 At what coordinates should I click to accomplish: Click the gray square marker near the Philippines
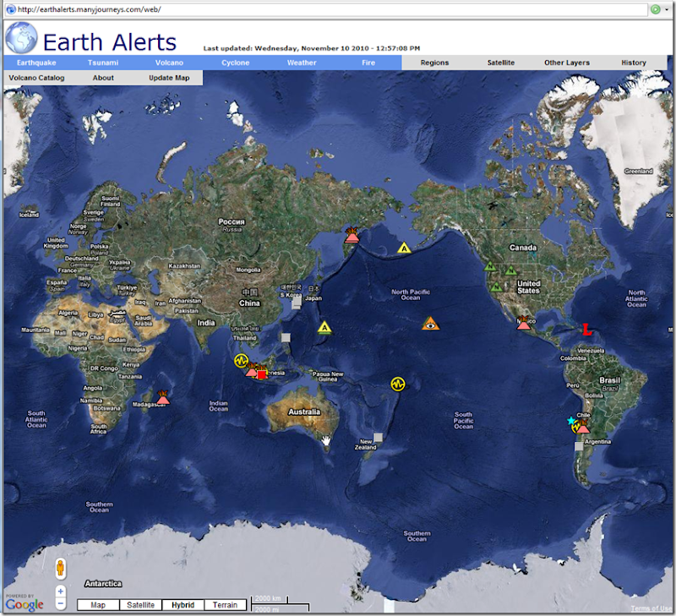[x=286, y=337]
